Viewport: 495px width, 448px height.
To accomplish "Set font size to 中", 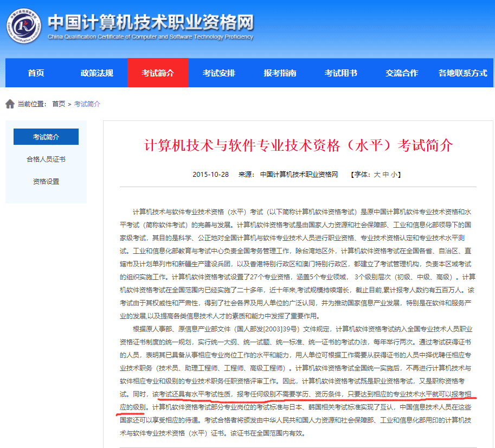I will point(385,175).
